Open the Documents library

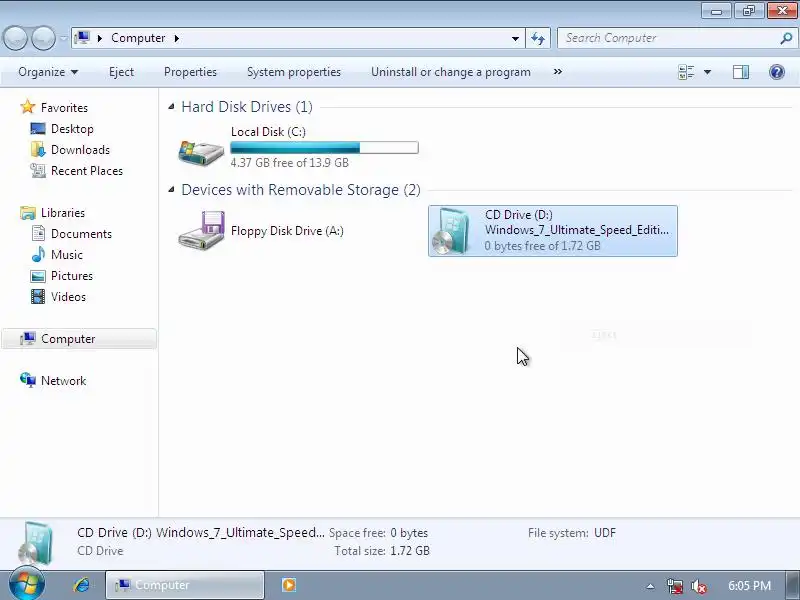pyautogui.click(x=81, y=234)
